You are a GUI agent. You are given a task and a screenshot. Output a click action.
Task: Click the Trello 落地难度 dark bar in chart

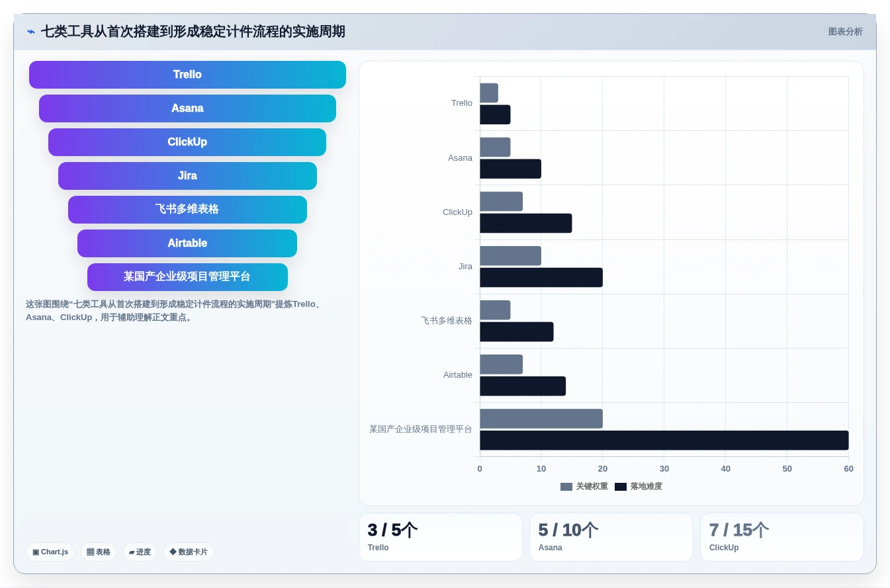pyautogui.click(x=495, y=114)
